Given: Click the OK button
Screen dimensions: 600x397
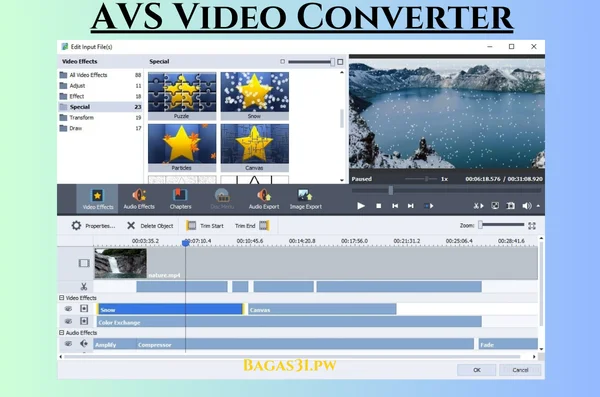Looking at the screenshot, I should (x=477, y=370).
